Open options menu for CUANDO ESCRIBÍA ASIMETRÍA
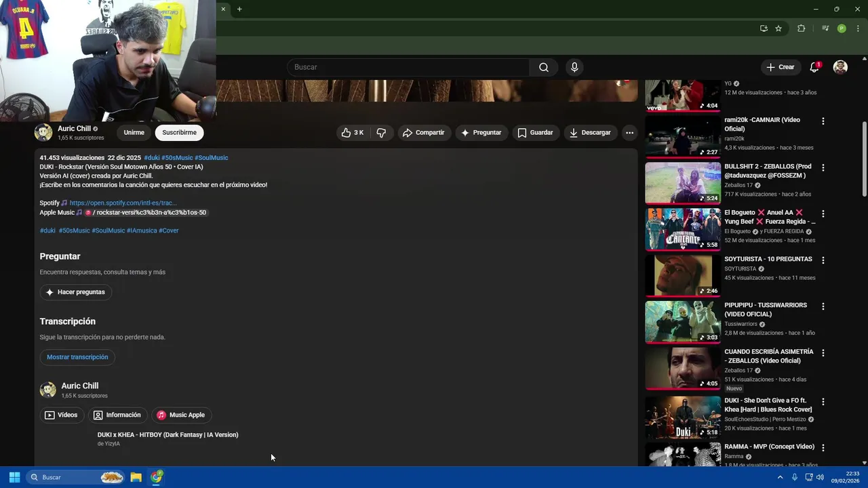The width and height of the screenshot is (868, 488). pyautogui.click(x=823, y=353)
